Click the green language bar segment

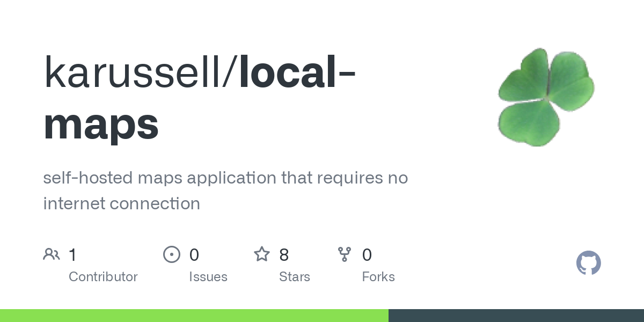[194, 316]
